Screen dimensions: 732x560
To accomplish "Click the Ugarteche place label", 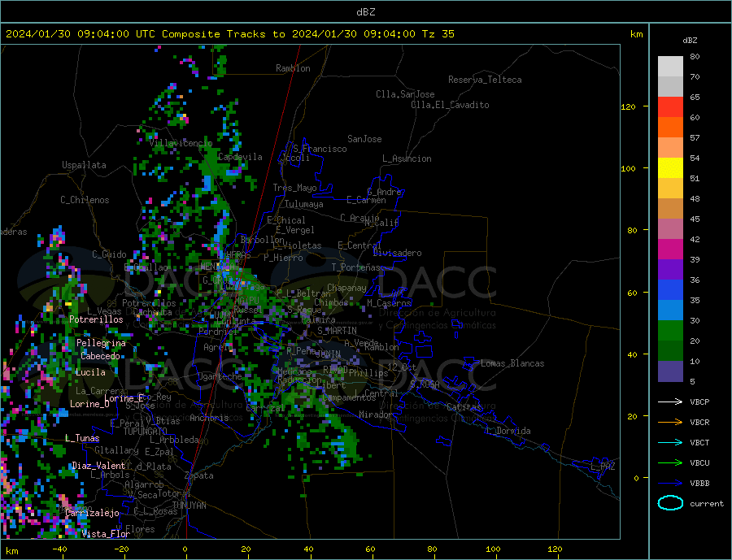I will tap(220, 376).
